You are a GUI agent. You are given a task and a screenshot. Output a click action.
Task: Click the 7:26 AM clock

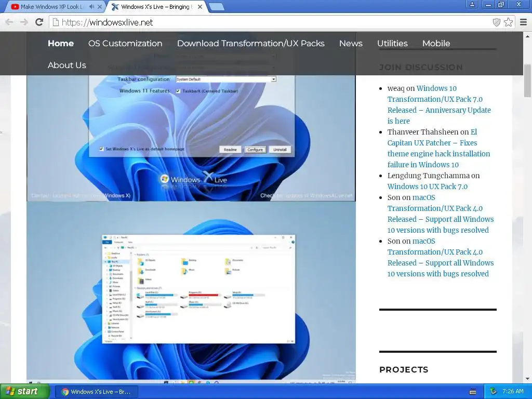513,392
